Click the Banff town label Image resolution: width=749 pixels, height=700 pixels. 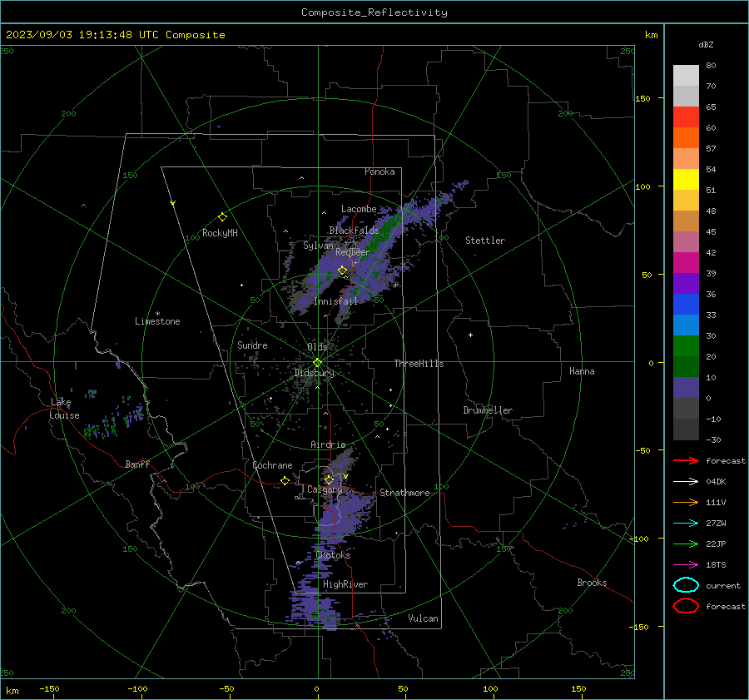137,464
